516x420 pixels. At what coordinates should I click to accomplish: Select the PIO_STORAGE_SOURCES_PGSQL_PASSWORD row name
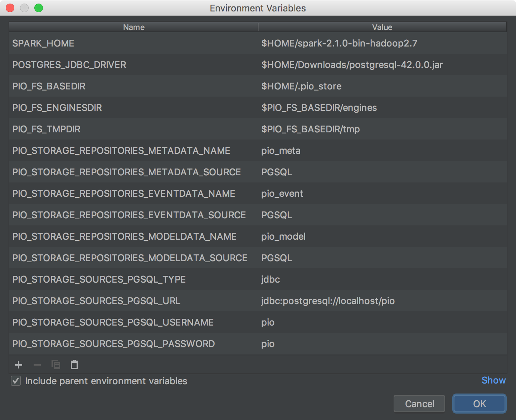[x=113, y=344]
